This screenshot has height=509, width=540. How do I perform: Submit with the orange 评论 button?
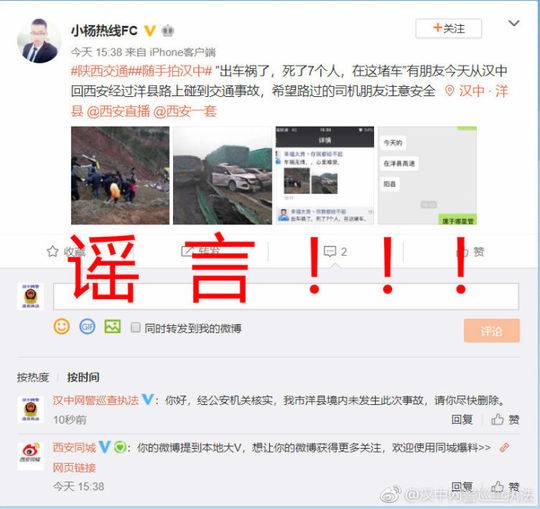[491, 331]
